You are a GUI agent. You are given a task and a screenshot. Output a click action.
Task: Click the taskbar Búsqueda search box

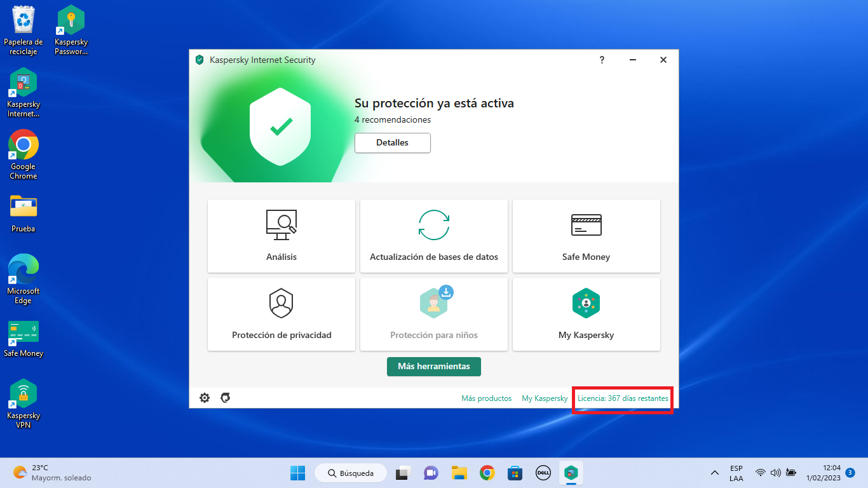tap(351, 473)
